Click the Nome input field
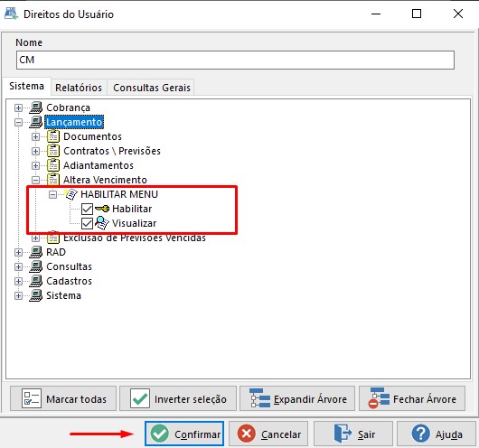The width and height of the screenshot is (479, 448). point(235,61)
